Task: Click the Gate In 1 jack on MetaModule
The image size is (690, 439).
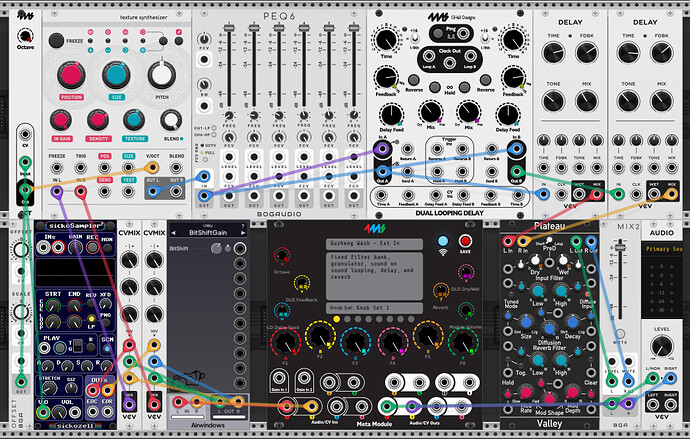Action: coord(279,378)
